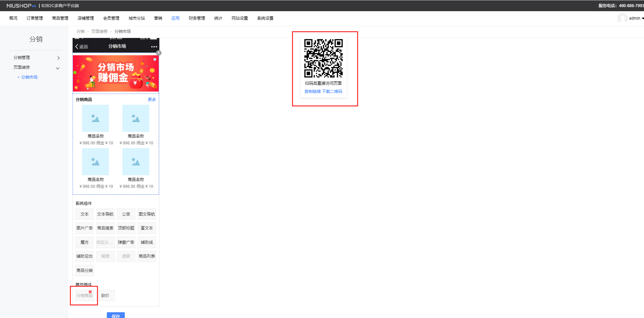Image resolution: width=644 pixels, height=318 pixels.
Task: Open 财务管理 finance menu
Action: (197, 18)
